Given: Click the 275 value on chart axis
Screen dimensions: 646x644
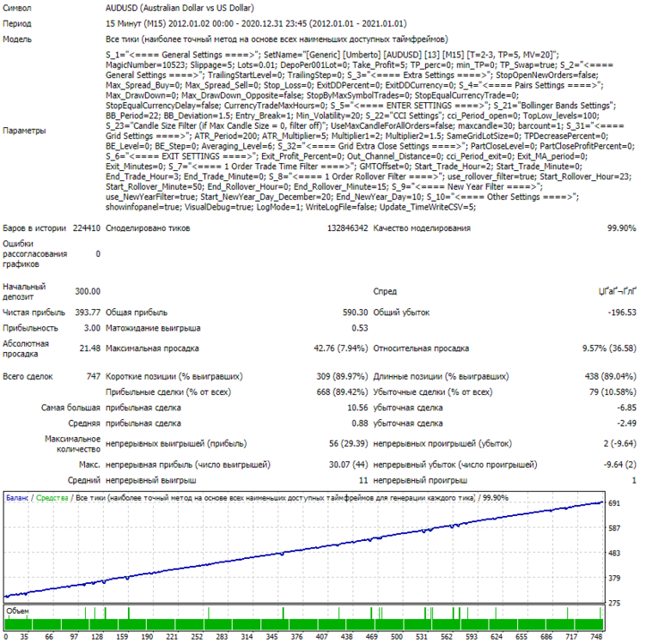Looking at the screenshot, I should click(x=614, y=603).
